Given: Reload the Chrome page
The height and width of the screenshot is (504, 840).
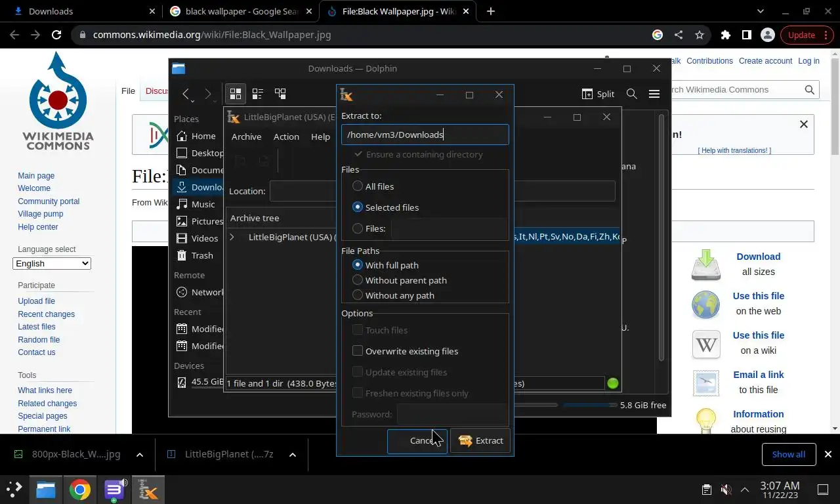Looking at the screenshot, I should 56,35.
